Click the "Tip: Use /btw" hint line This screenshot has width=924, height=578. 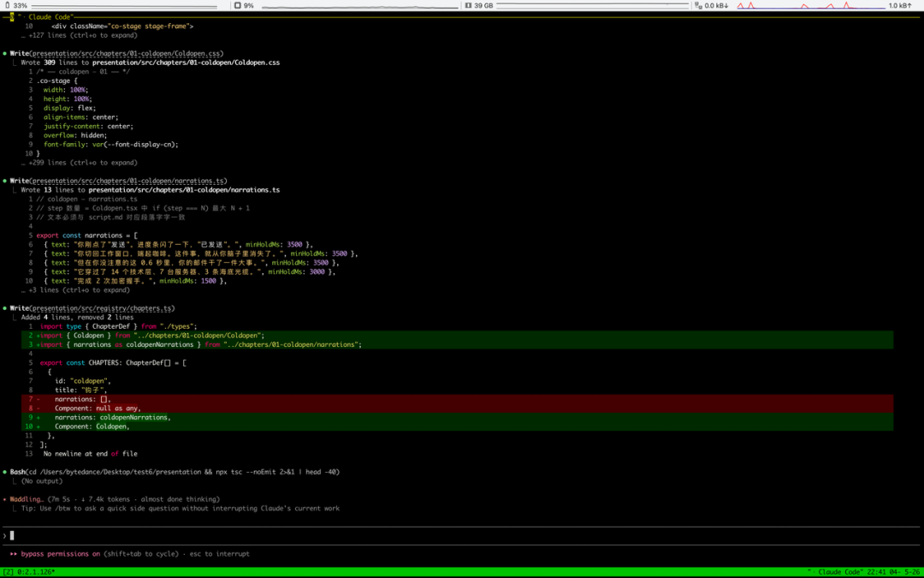pos(181,509)
